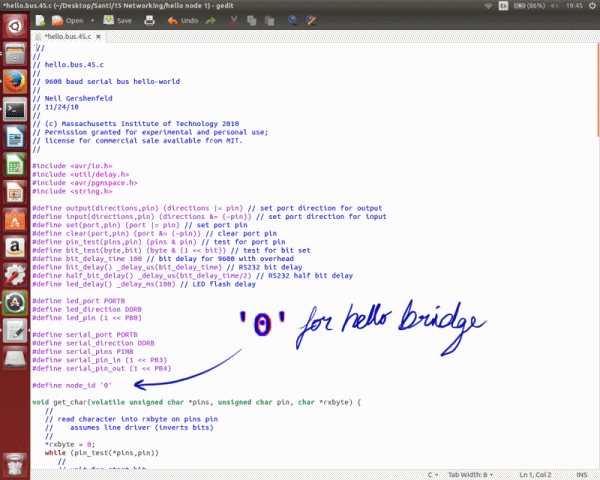Launch LibreOffice Impress from the dock
This screenshot has width=600, height=480.
[15, 192]
